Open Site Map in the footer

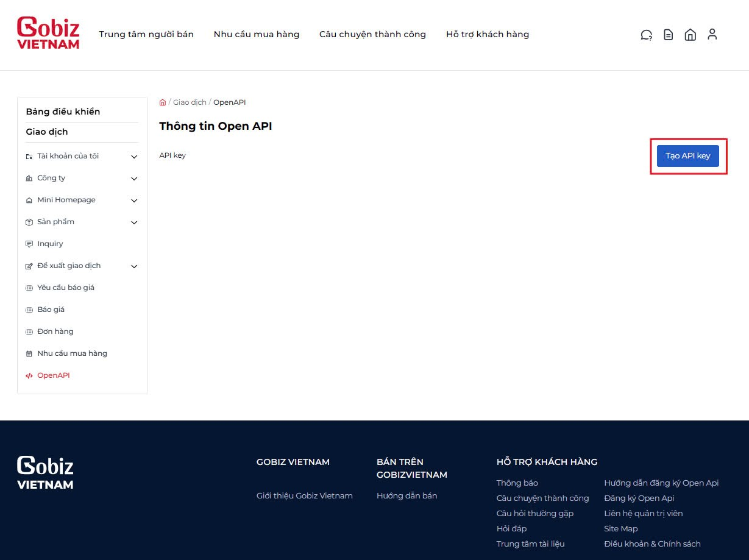(620, 528)
